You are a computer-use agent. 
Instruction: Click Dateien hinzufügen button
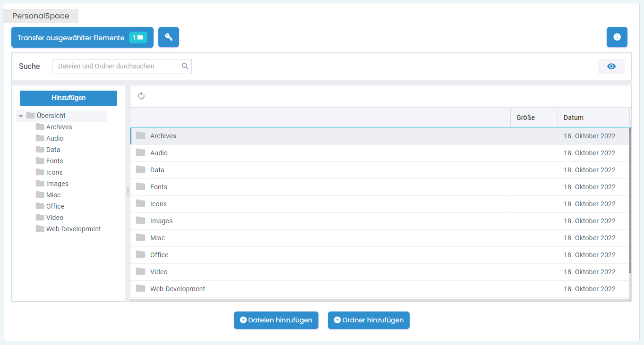[276, 320]
